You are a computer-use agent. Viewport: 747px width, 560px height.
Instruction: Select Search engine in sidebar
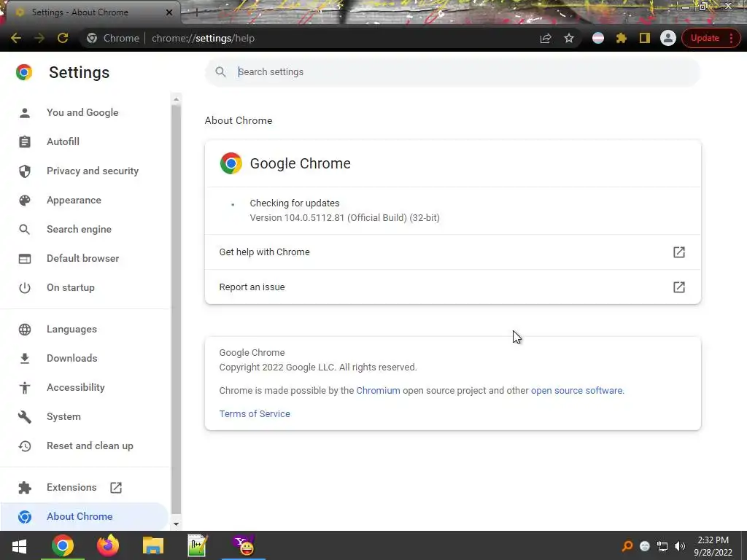click(x=79, y=229)
